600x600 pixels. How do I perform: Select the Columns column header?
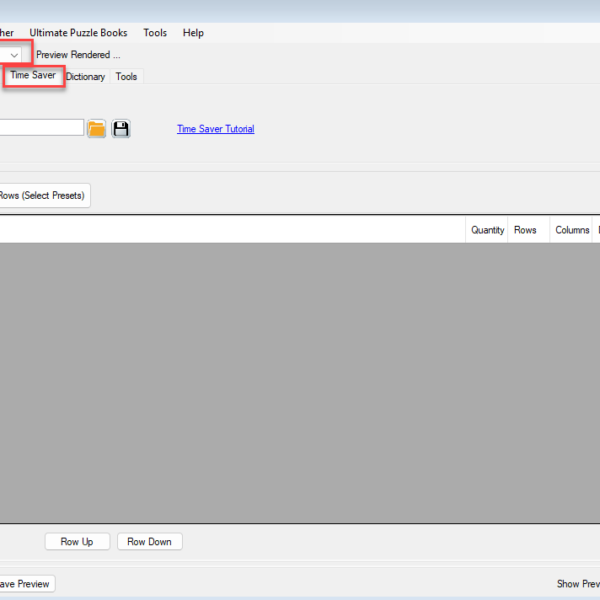pos(572,230)
